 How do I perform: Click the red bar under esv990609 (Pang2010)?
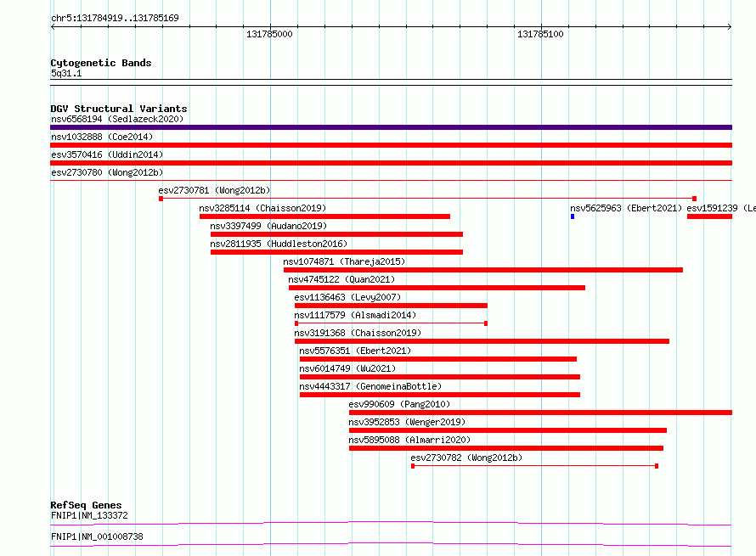click(540, 413)
